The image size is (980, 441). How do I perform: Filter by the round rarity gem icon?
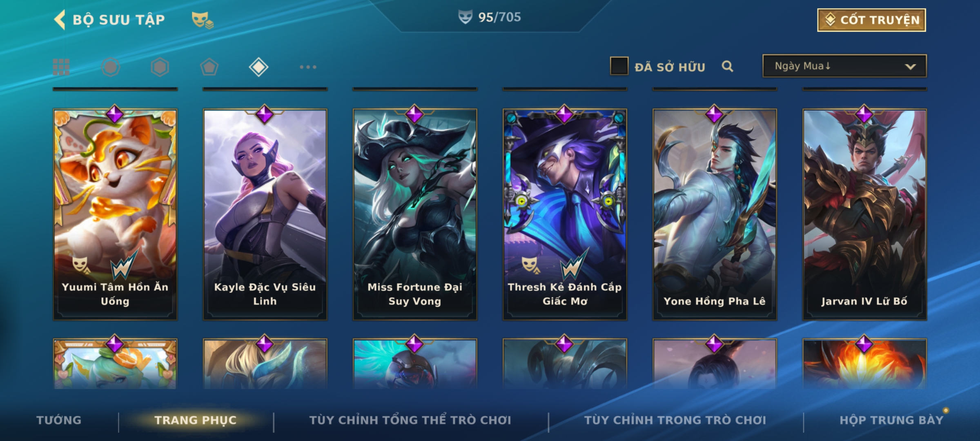pos(111,67)
